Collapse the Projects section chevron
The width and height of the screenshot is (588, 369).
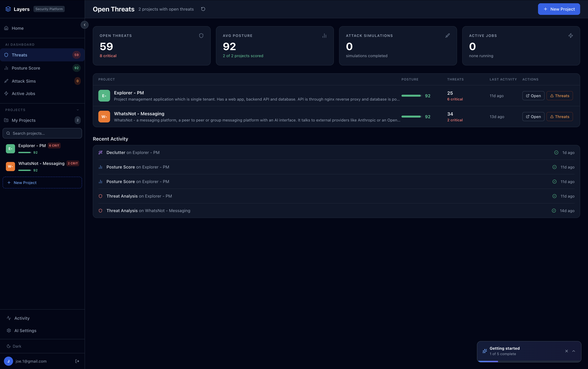click(x=78, y=110)
